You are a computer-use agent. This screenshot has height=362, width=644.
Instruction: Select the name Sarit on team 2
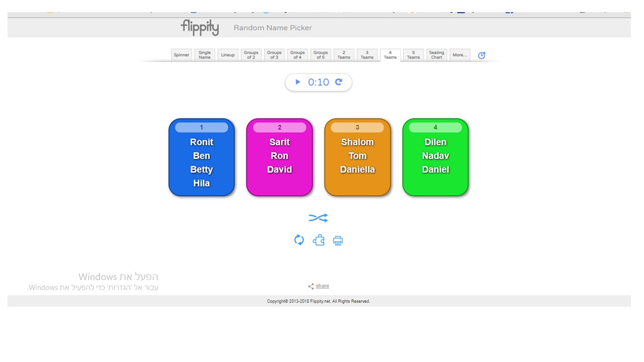click(x=279, y=142)
